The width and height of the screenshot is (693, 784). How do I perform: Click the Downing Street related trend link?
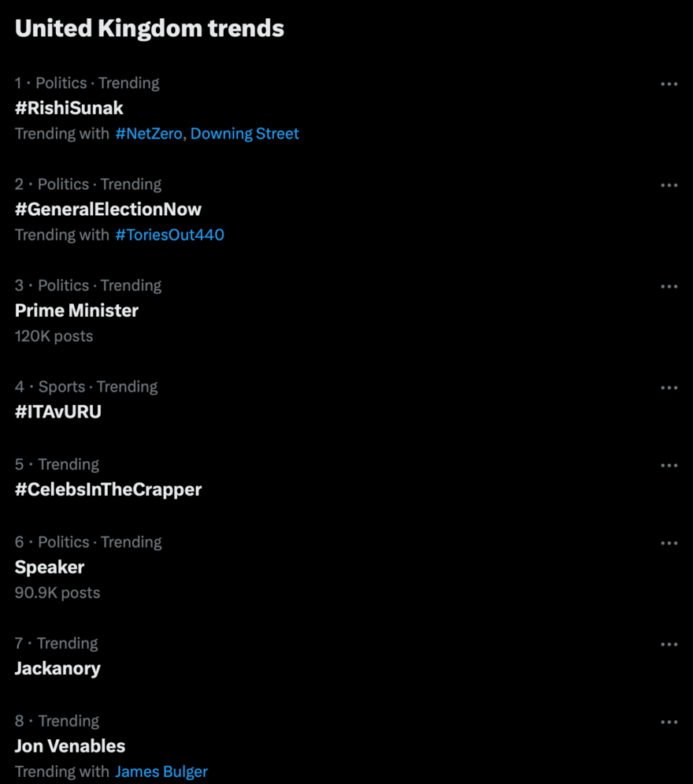pyautogui.click(x=244, y=133)
